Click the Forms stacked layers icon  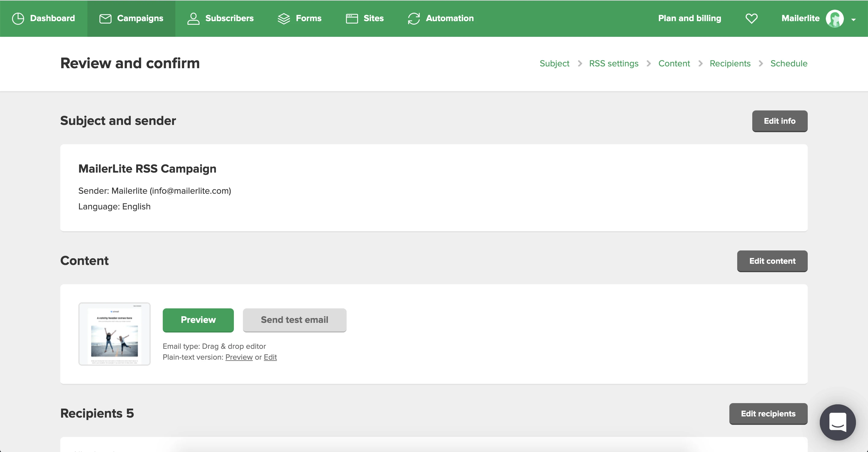click(284, 18)
